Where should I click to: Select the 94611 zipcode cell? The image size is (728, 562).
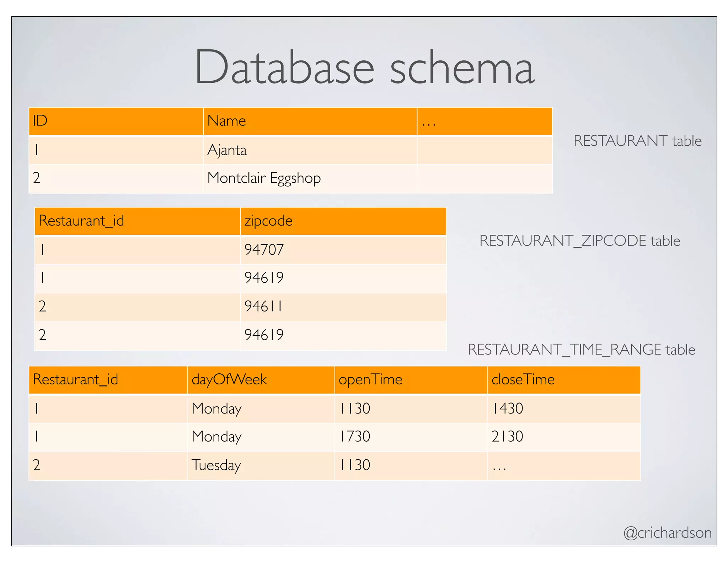click(x=264, y=306)
